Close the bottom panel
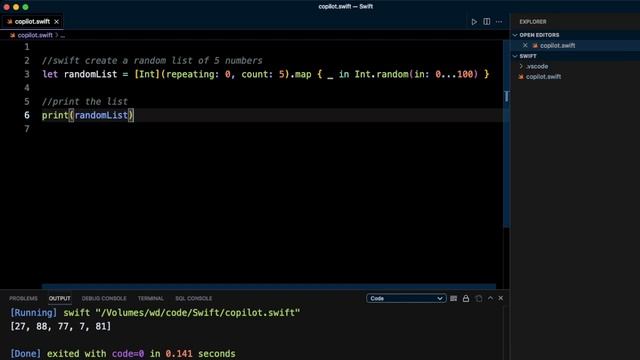The image size is (640, 360). click(501, 298)
